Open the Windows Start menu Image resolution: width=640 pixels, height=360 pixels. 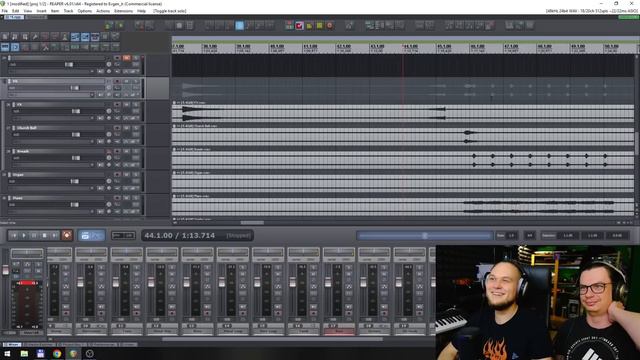[x=7, y=353]
